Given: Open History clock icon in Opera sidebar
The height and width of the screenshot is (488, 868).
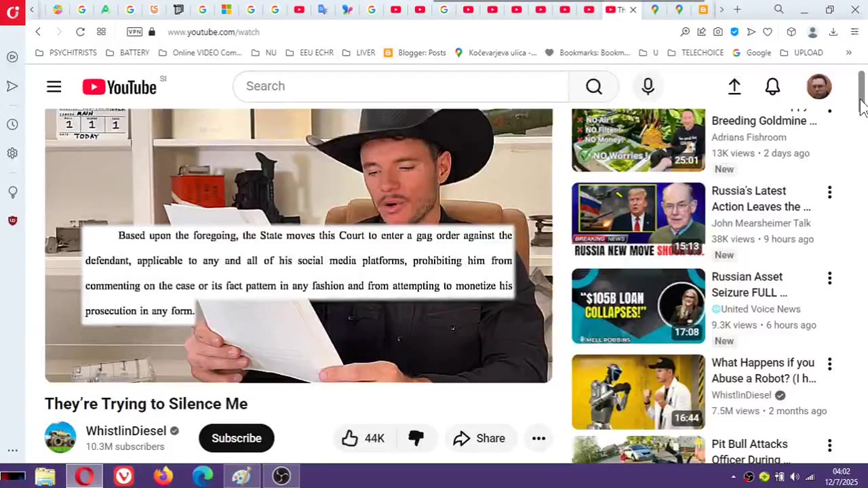Looking at the screenshot, I should [x=12, y=125].
